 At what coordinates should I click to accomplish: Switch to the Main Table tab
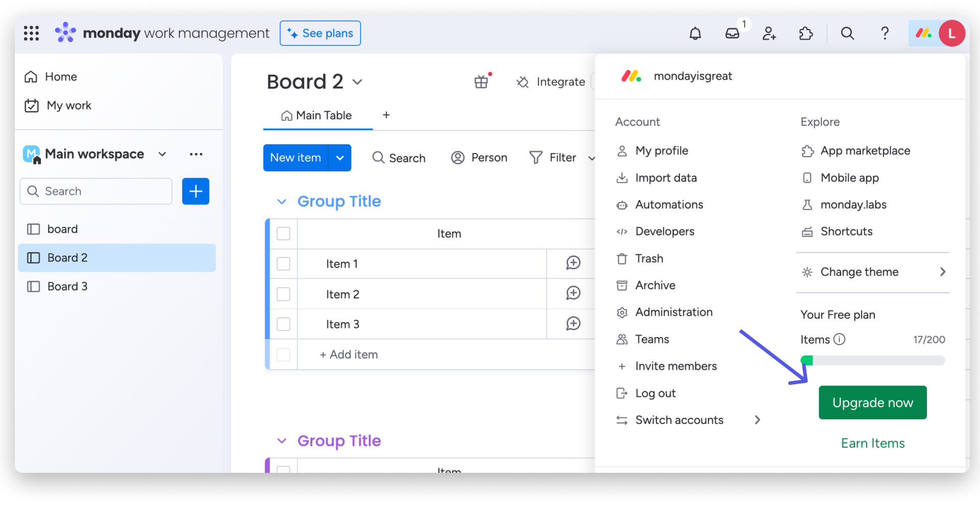(x=317, y=115)
